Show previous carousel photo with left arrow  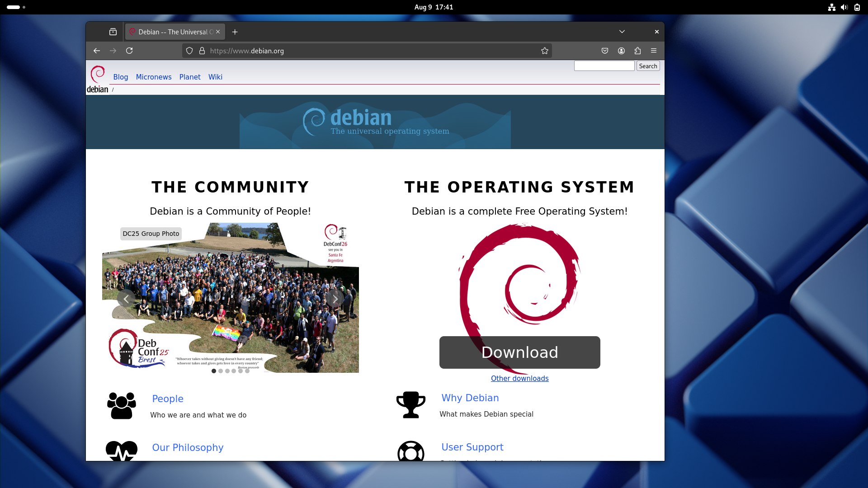(x=126, y=299)
